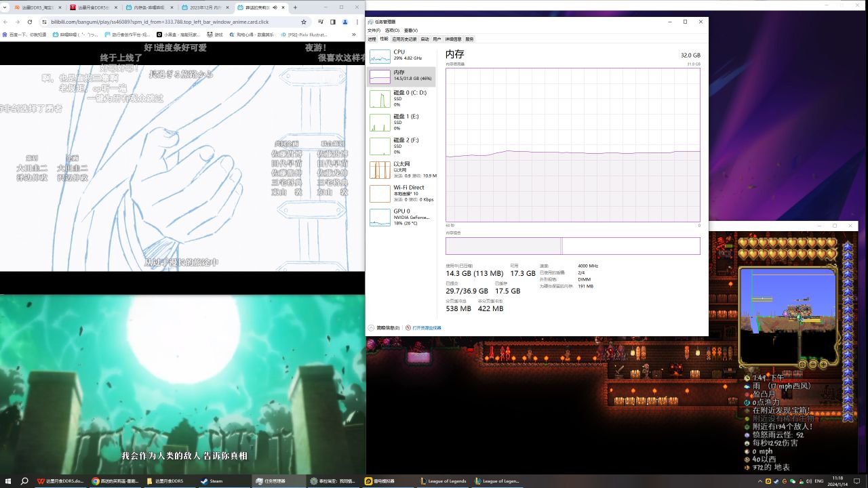The height and width of the screenshot is (488, 868).
Task: Collapse Task Manager with 简略信息(D)
Action: [x=384, y=328]
